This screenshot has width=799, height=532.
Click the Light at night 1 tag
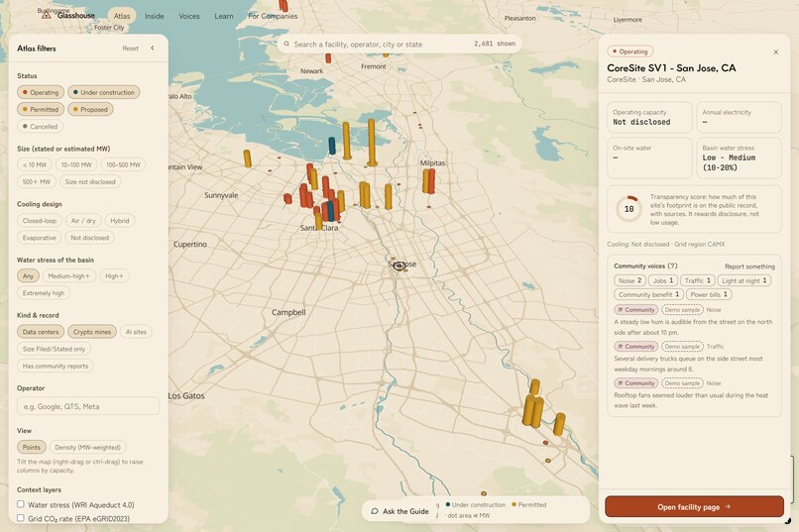pyautogui.click(x=744, y=280)
